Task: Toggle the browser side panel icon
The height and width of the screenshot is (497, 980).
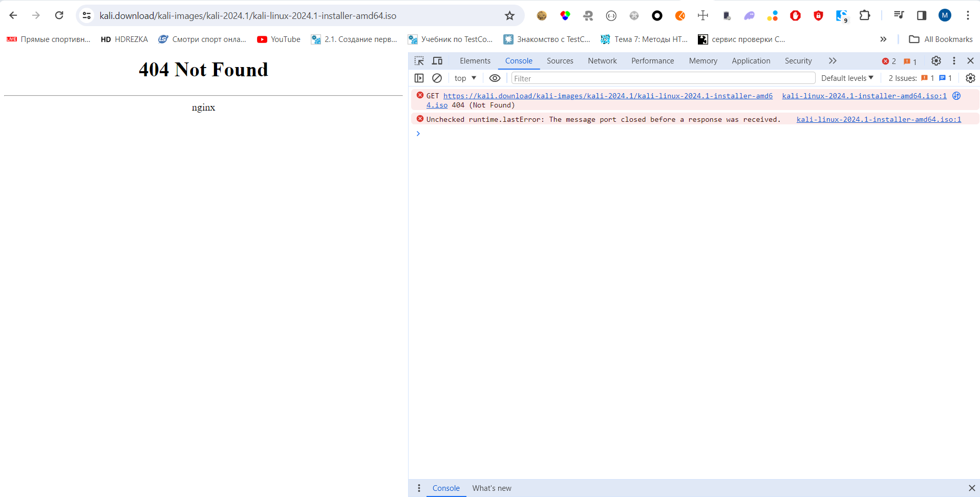Action: point(922,15)
